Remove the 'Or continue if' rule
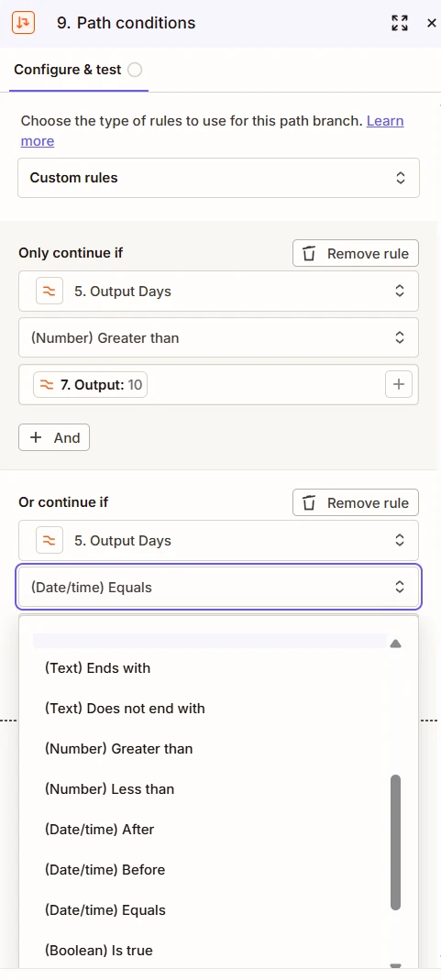441x980 pixels. (356, 503)
